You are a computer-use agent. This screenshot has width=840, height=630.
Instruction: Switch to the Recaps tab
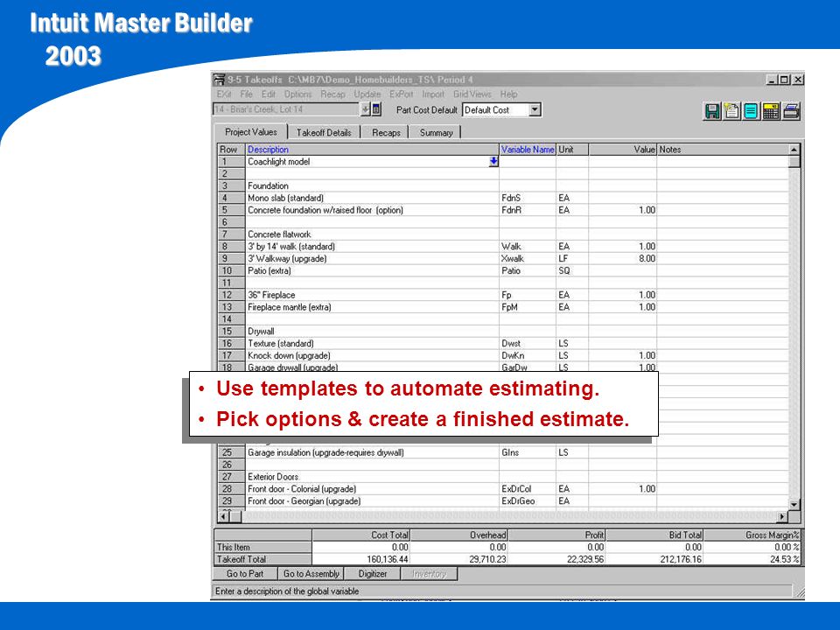pos(386,132)
